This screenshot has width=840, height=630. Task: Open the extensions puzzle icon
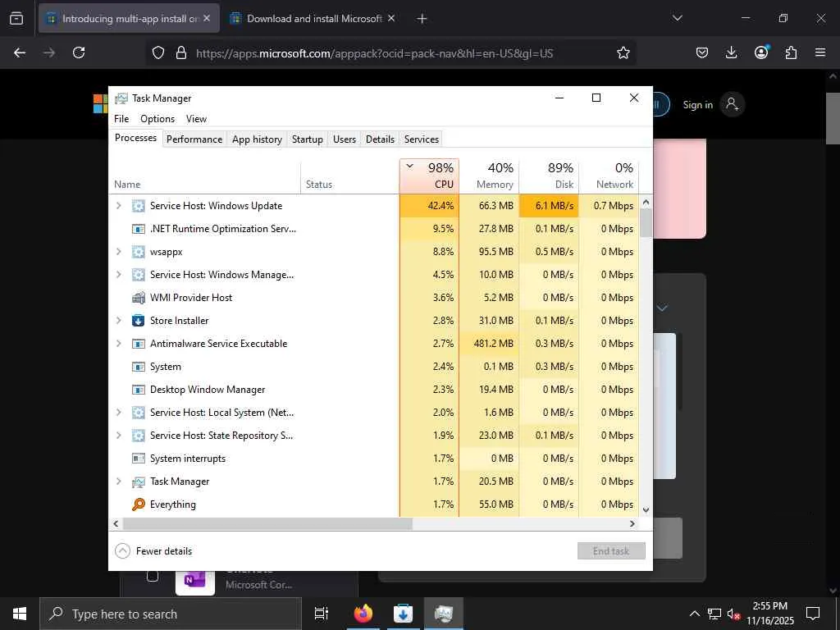pos(791,52)
